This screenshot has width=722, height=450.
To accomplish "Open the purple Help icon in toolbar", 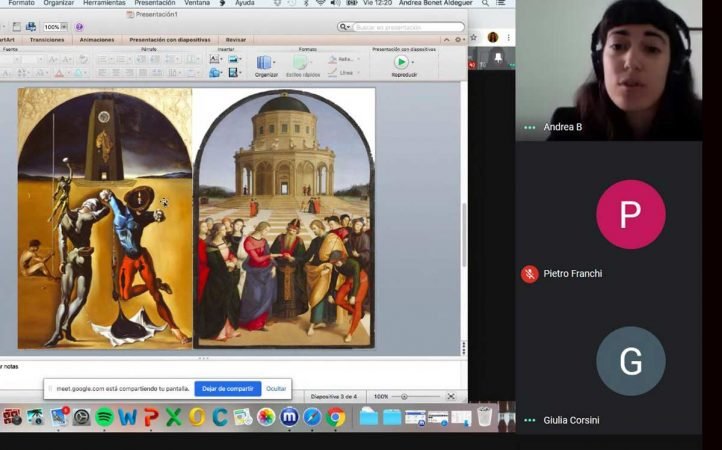I will coord(79,27).
